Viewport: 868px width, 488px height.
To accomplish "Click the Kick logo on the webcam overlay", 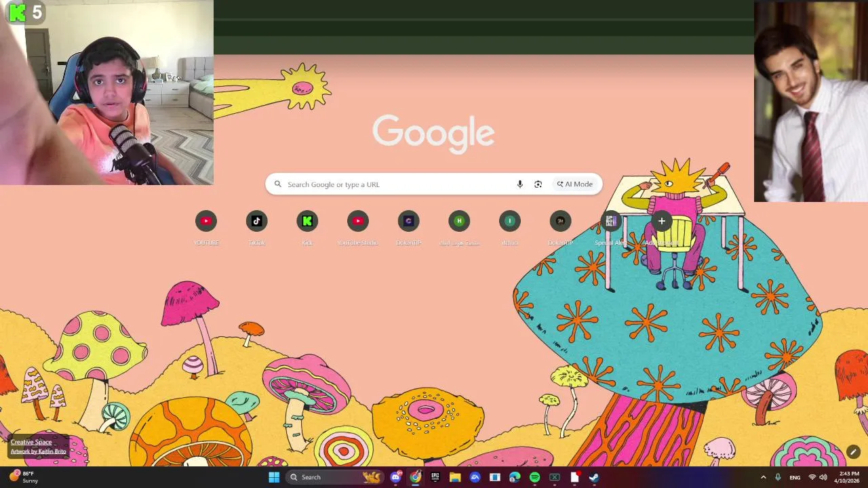I will tap(18, 12).
